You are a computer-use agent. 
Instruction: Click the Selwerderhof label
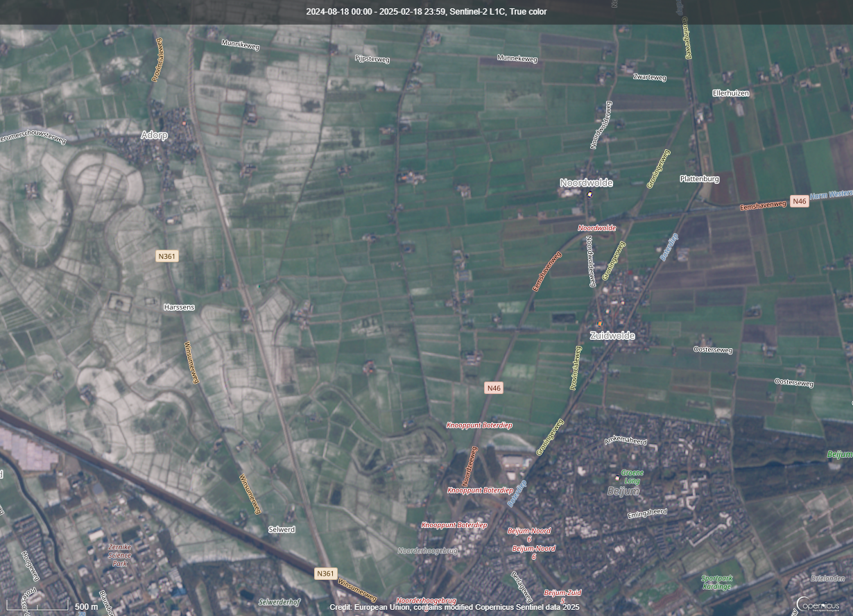279,601
